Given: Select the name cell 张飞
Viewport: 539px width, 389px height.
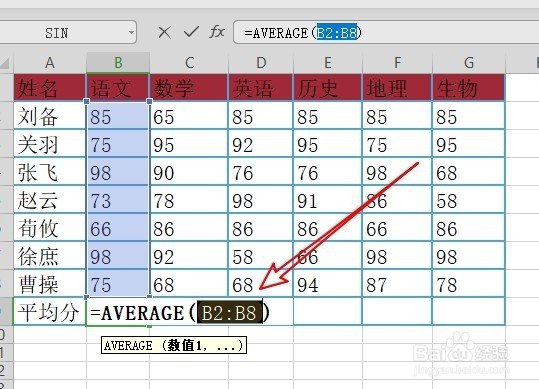Looking at the screenshot, I should click(x=50, y=172).
